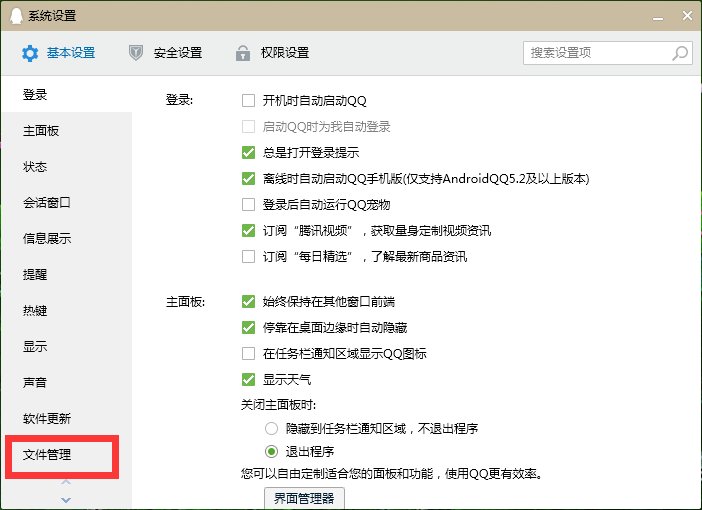Click the lock icon for 权限设置
702x510 pixels.
(243, 53)
